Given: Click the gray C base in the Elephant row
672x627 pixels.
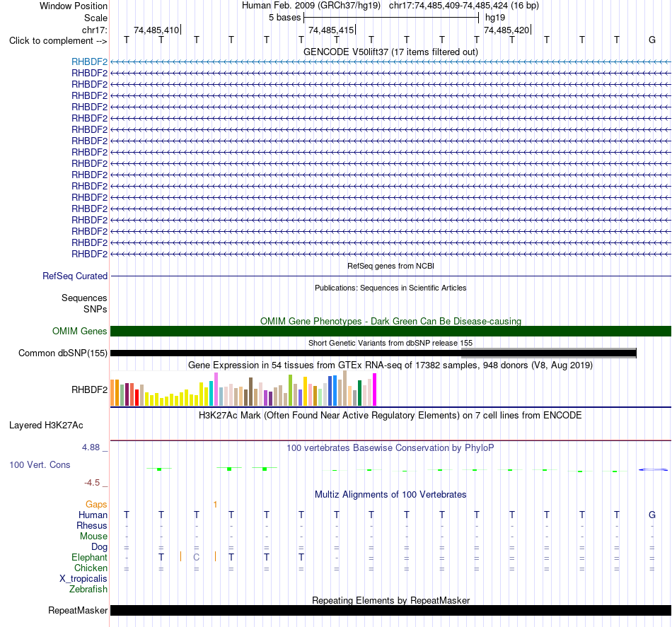Looking at the screenshot, I should tap(196, 557).
